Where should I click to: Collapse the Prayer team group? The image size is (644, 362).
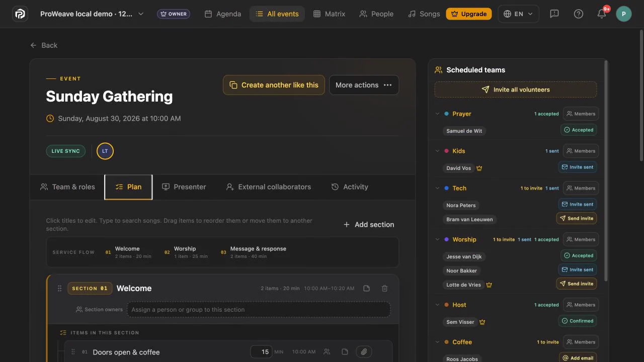tap(437, 114)
